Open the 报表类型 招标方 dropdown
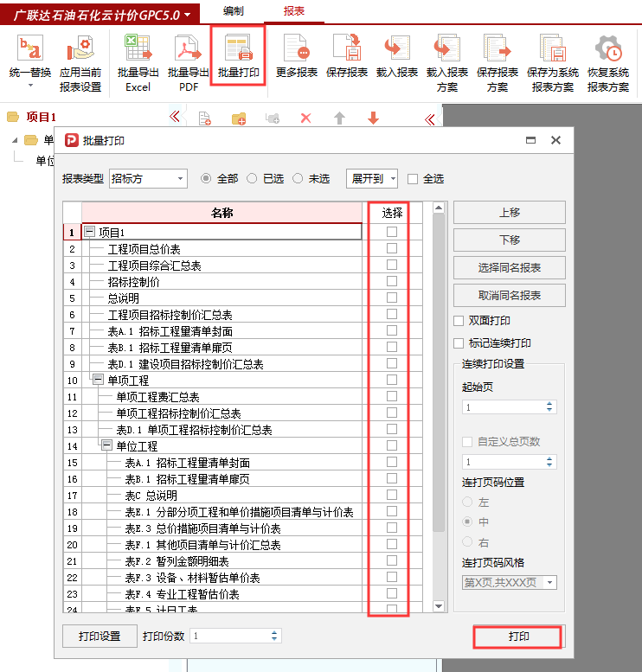642x672 pixels. 148,179
